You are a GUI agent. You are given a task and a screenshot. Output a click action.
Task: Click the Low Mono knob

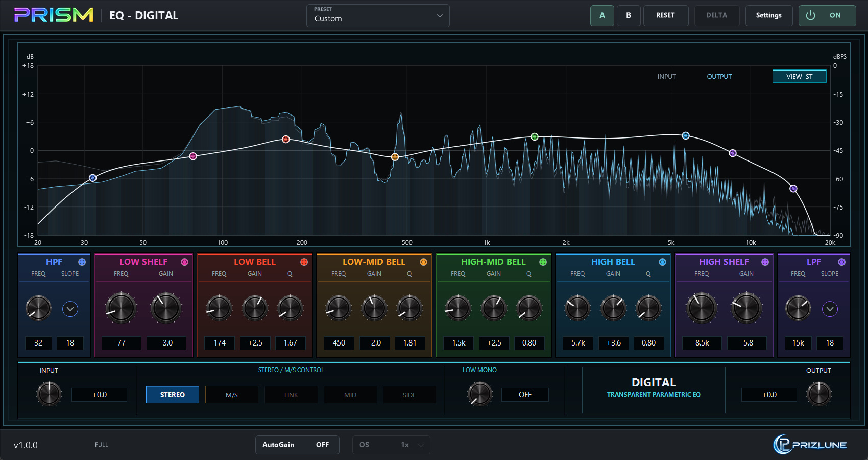(480, 394)
